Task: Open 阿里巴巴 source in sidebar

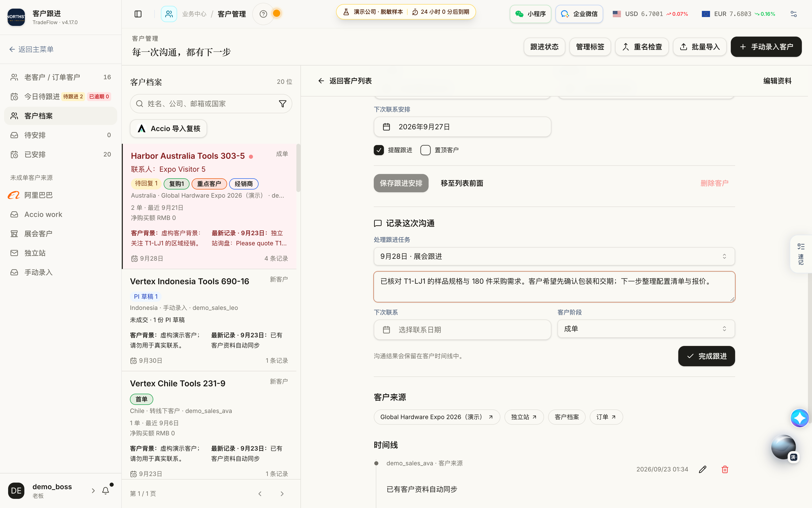Action: (60, 195)
